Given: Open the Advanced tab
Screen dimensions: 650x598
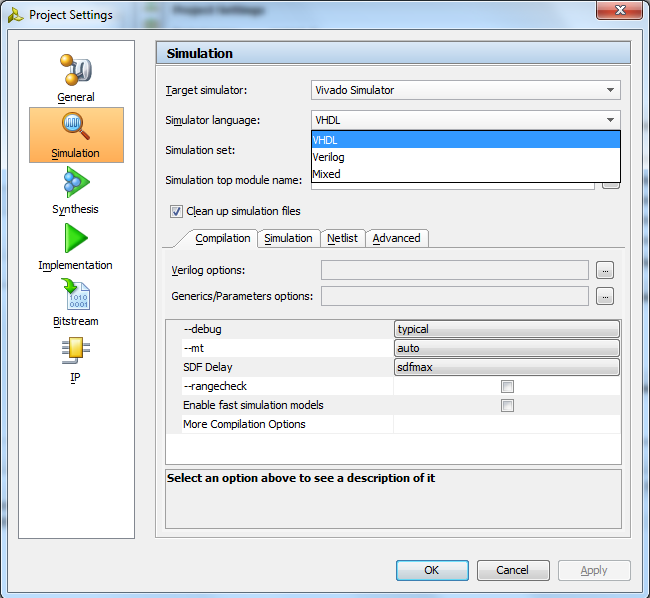Looking at the screenshot, I should [x=396, y=238].
